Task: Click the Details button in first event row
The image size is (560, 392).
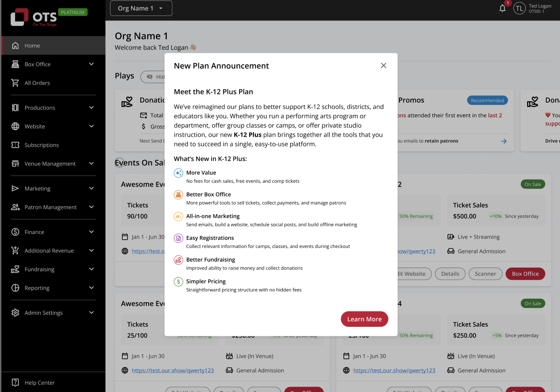Action: coord(450,273)
